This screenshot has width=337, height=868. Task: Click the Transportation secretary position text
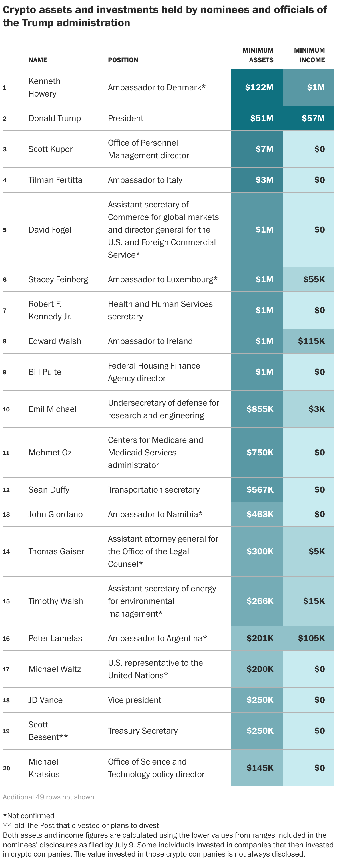click(x=154, y=490)
